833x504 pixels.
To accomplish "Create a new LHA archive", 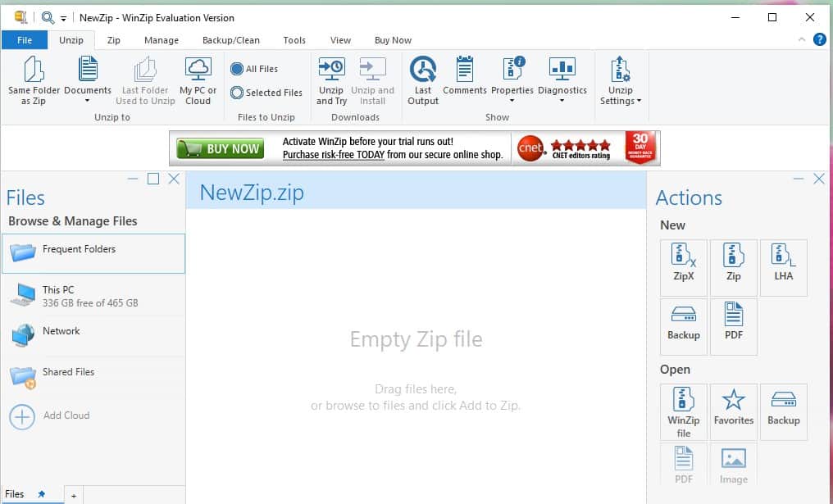I will [783, 264].
